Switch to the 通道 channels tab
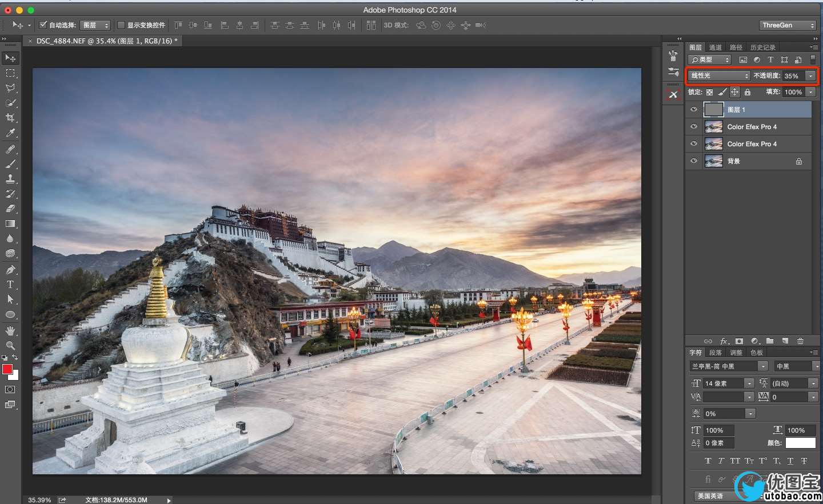The height and width of the screenshot is (504, 823). (x=716, y=47)
